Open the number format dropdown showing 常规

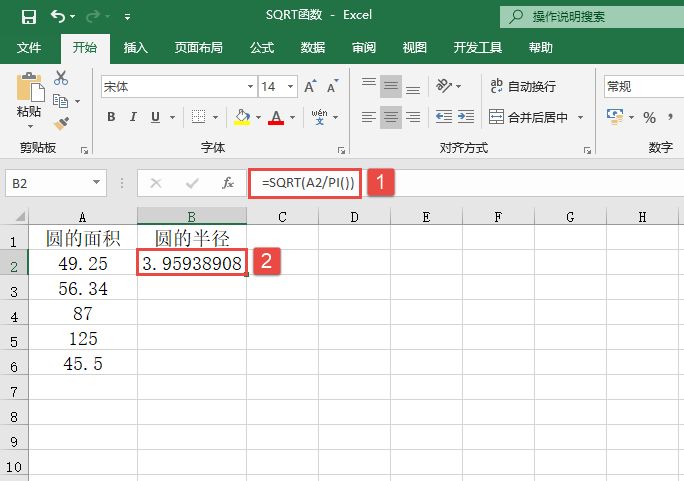(x=644, y=86)
